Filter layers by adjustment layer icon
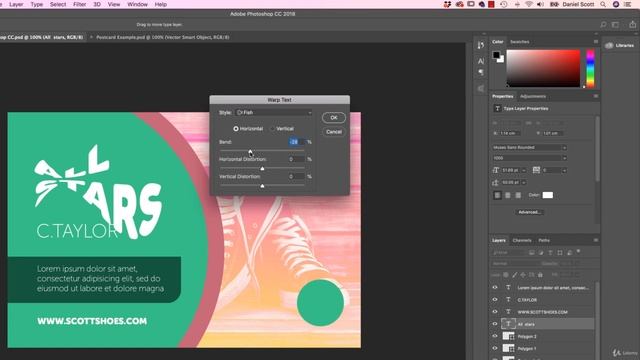The width and height of the screenshot is (640, 360). click(541, 253)
